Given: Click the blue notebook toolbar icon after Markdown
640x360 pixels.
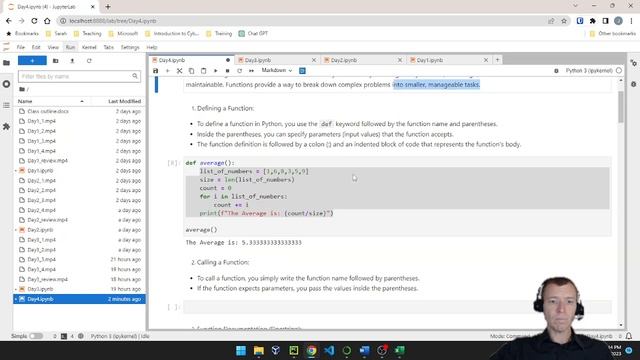Looking at the screenshot, I should click(302, 71).
